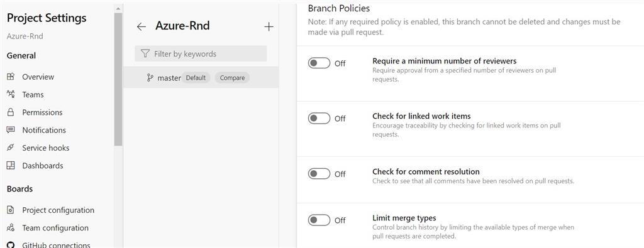
Task: Click the Dashboards grid icon
Action: (11, 166)
